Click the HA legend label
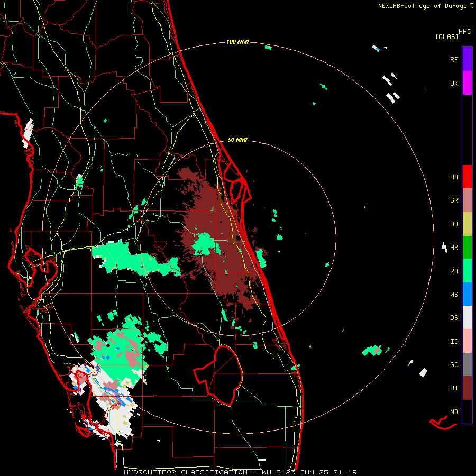The height and width of the screenshot is (476, 476). 454,177
